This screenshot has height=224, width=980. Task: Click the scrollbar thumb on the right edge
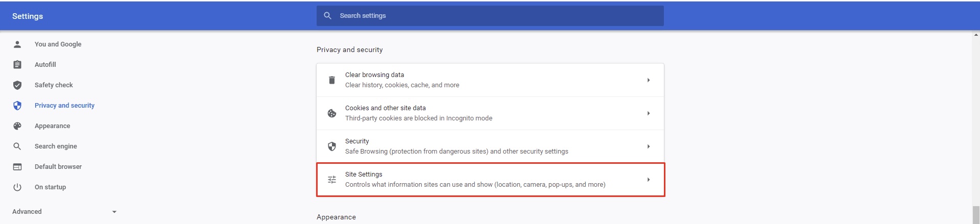point(976,215)
